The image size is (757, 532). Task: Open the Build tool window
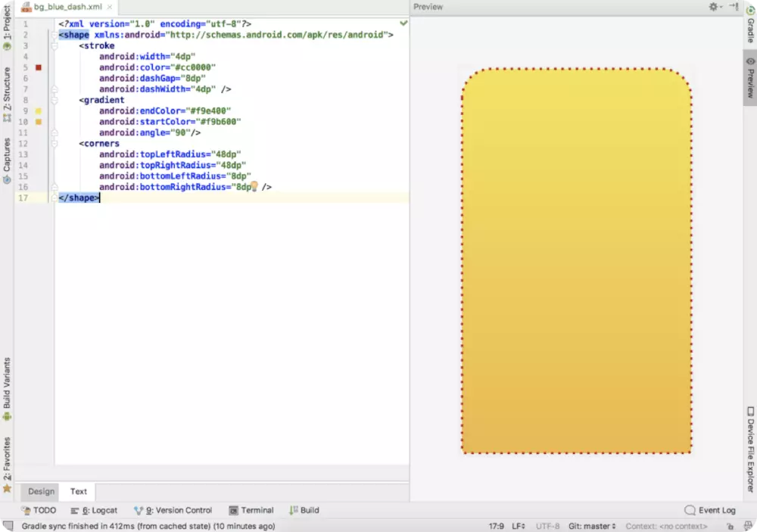(304, 510)
